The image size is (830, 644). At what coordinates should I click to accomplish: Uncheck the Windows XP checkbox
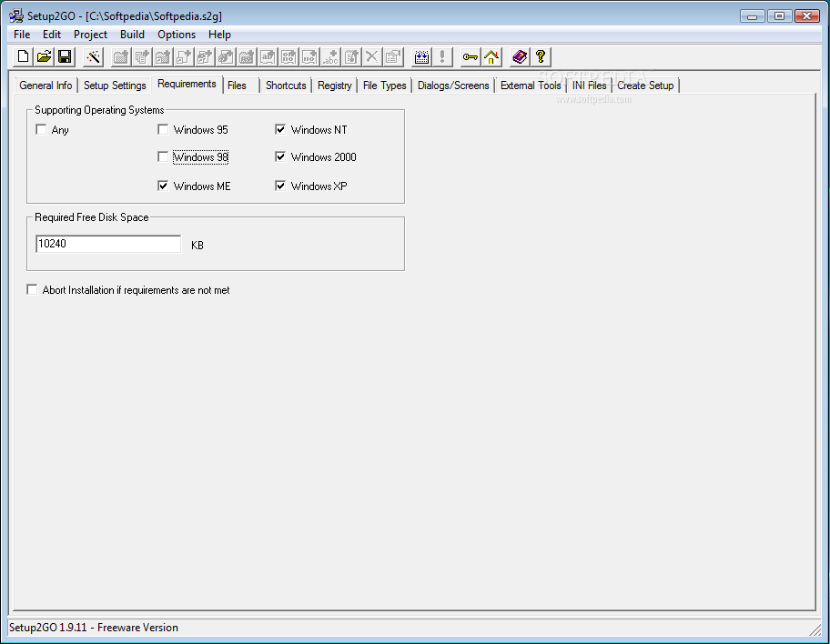(280, 186)
